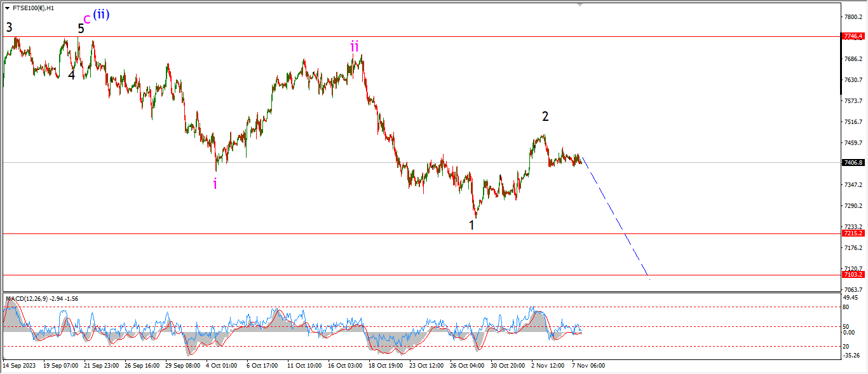Click the black wave label '4'
The image size is (868, 374).
click(72, 75)
